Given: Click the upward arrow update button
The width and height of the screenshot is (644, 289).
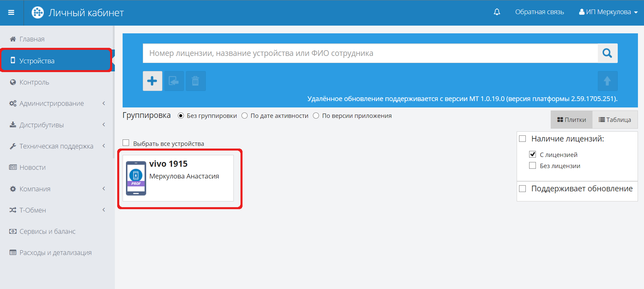Looking at the screenshot, I should pyautogui.click(x=607, y=81).
